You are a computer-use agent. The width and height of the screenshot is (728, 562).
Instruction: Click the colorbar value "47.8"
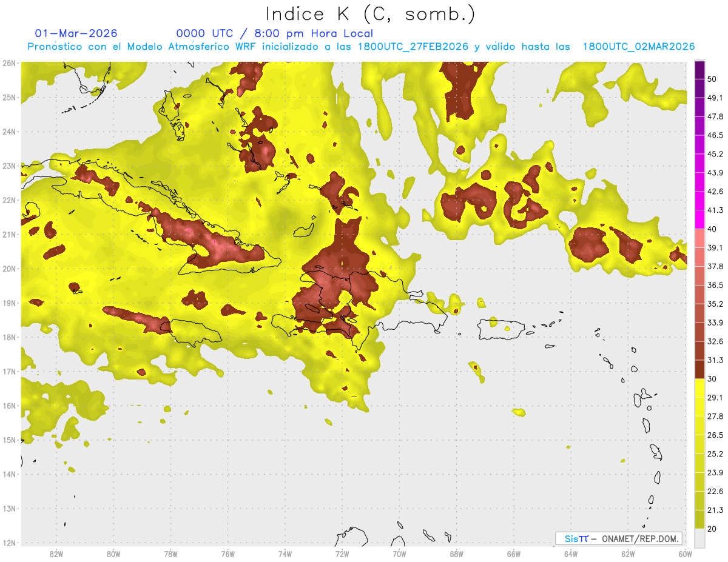click(715, 116)
